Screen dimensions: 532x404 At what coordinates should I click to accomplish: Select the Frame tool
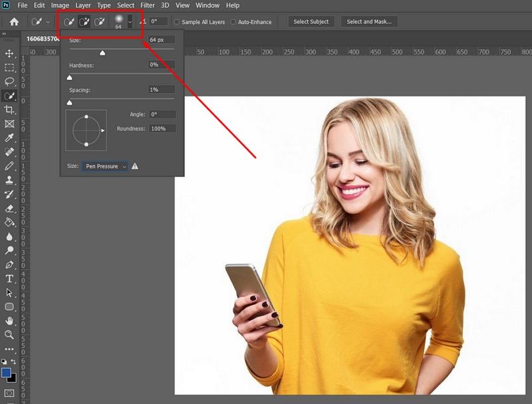pyautogui.click(x=9, y=124)
